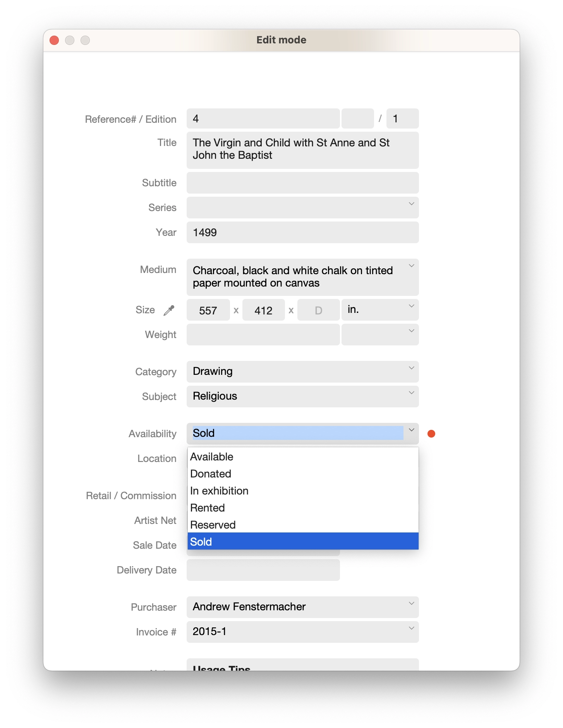
Task: Click the eyedropper icon beside Size
Action: [x=169, y=310]
